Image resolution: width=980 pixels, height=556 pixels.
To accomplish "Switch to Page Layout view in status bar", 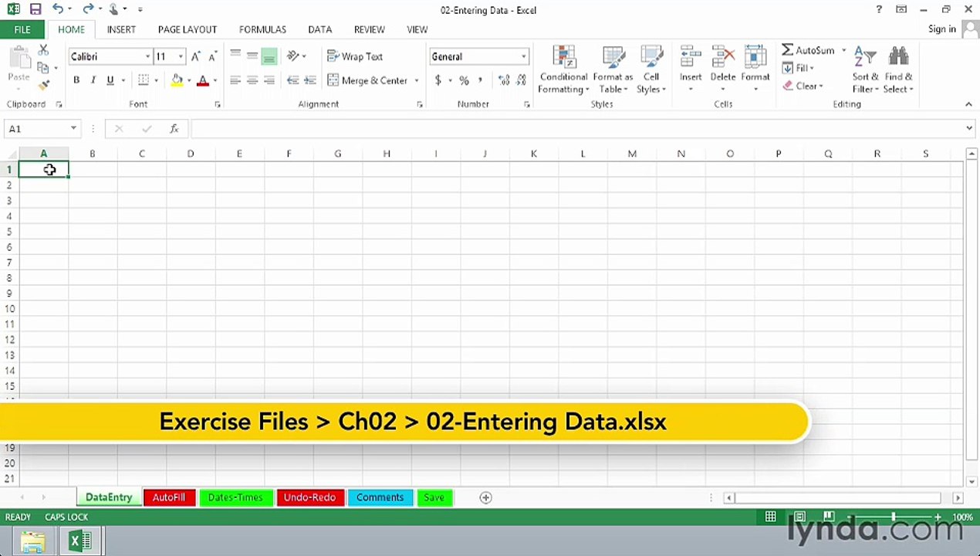I will pos(799,517).
